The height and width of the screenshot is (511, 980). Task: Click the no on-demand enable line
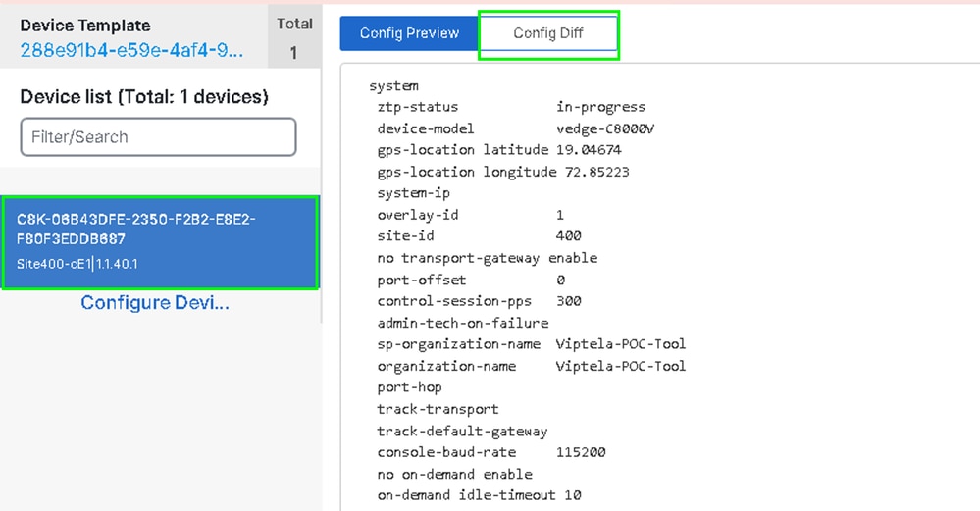(454, 474)
